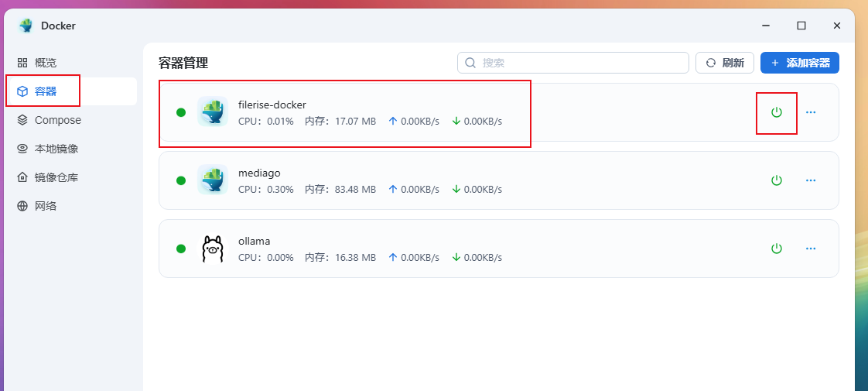Click the filerise-docker container icon
868x391 pixels.
coord(212,112)
